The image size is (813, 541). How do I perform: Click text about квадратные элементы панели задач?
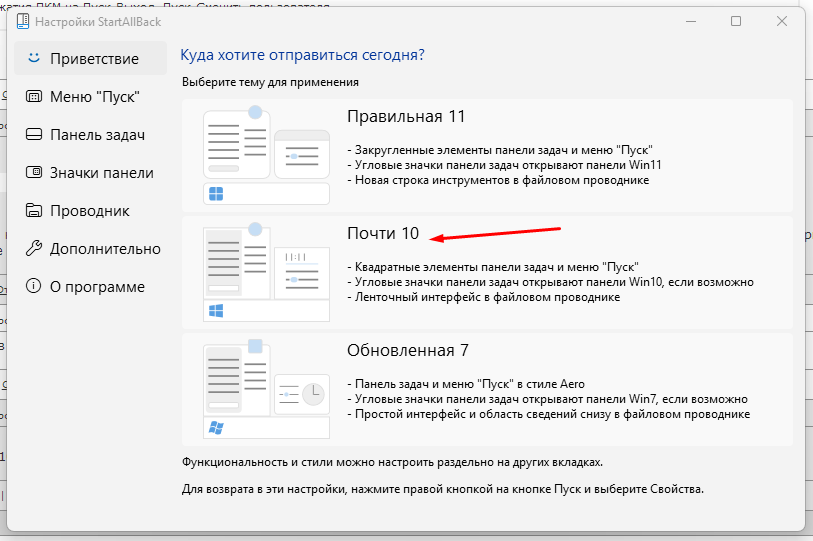click(x=493, y=267)
